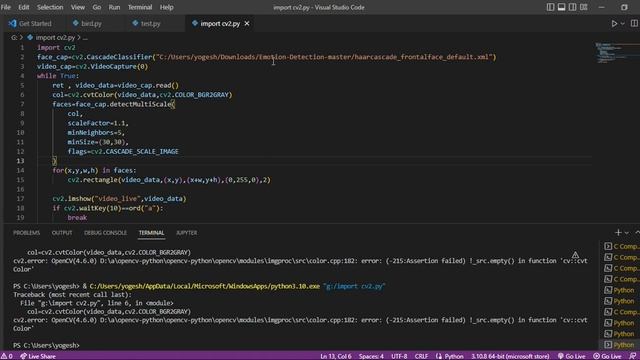Toggle the Primary Side Bar layout icon
Image resolution: width=640 pixels, height=360 pixels.
click(x=550, y=7)
